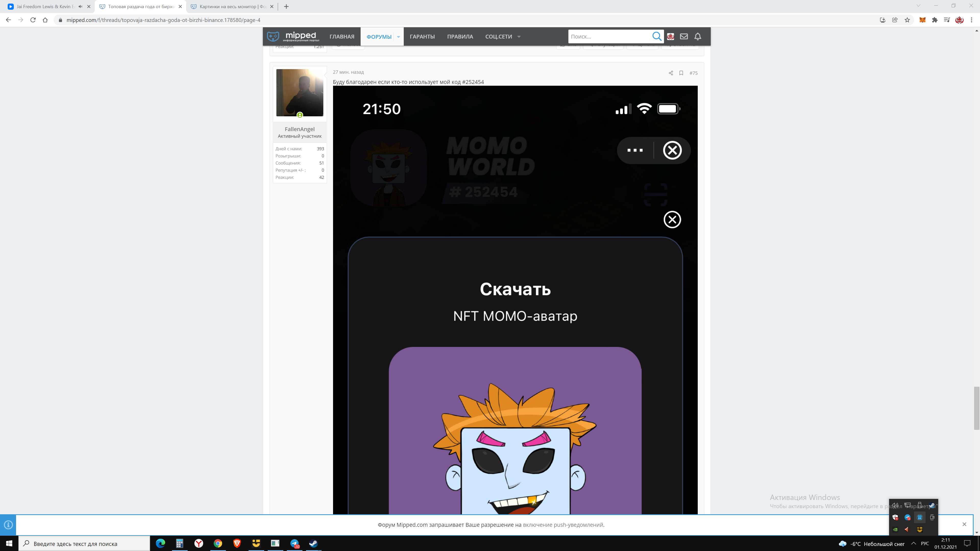Reload the current page

(x=33, y=20)
